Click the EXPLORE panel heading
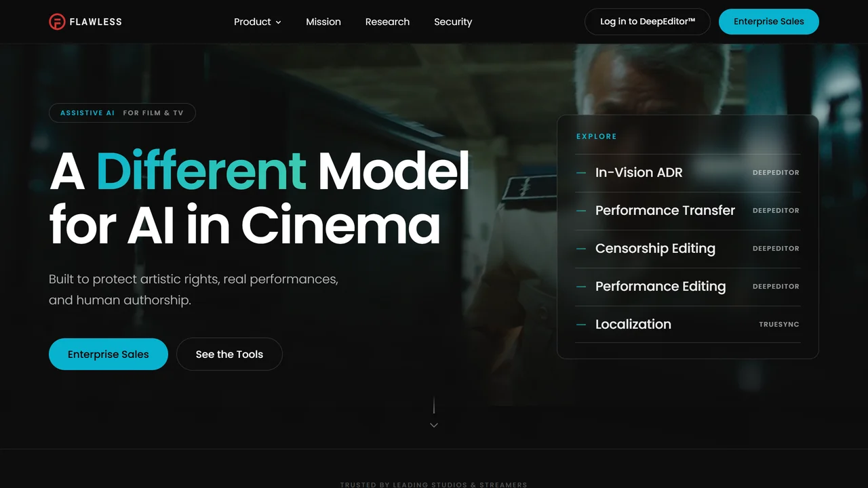 [x=597, y=136]
